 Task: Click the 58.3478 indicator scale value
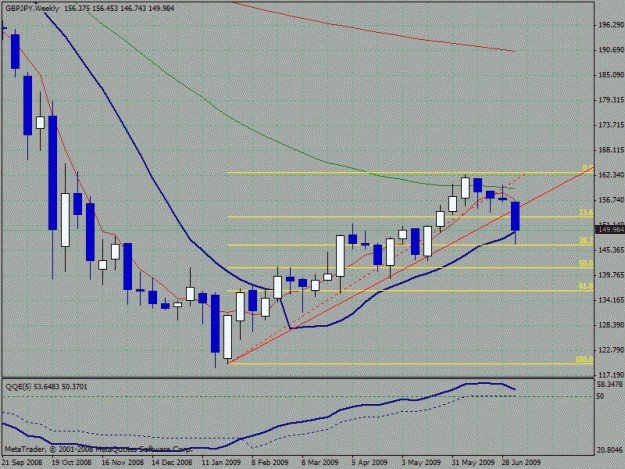(610, 384)
